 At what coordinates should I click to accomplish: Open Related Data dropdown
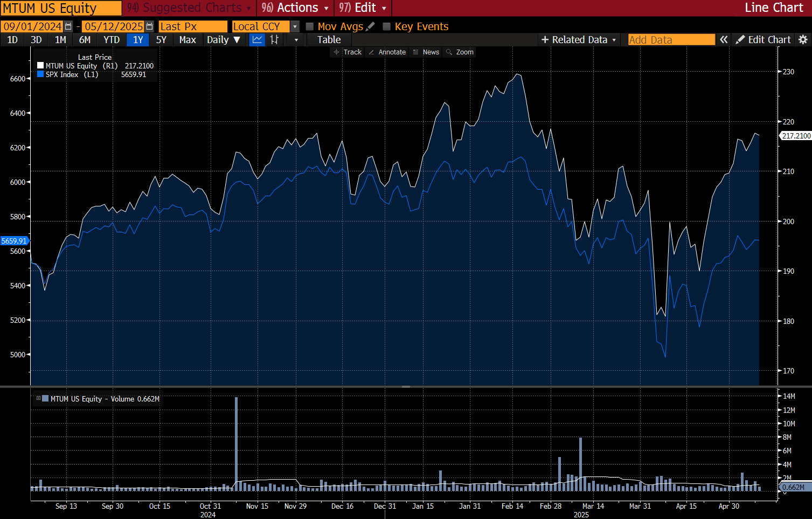[579, 40]
